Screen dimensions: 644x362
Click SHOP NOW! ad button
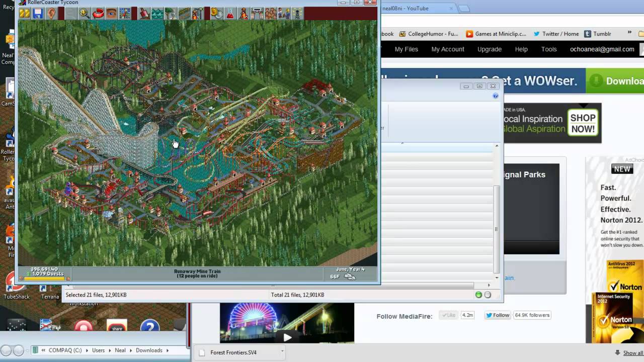(x=583, y=123)
